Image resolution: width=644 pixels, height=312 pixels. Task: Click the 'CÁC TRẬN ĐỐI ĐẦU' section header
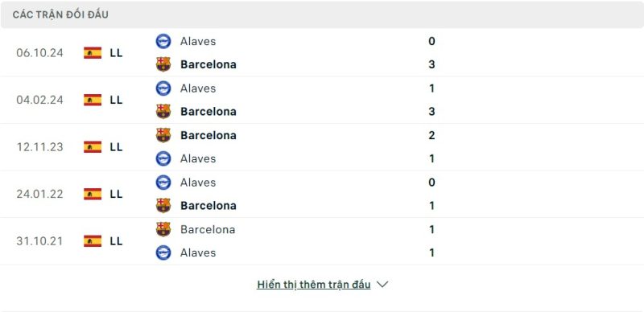(60, 14)
